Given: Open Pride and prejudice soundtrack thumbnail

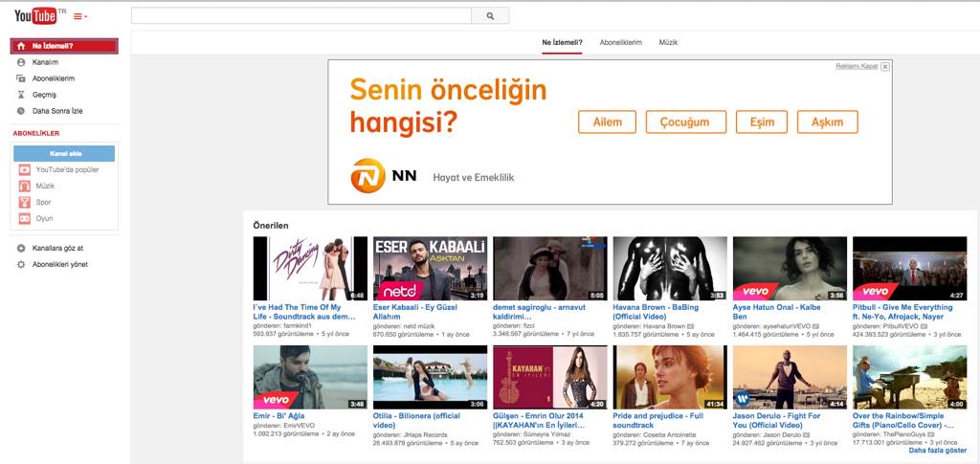Looking at the screenshot, I should click(670, 377).
